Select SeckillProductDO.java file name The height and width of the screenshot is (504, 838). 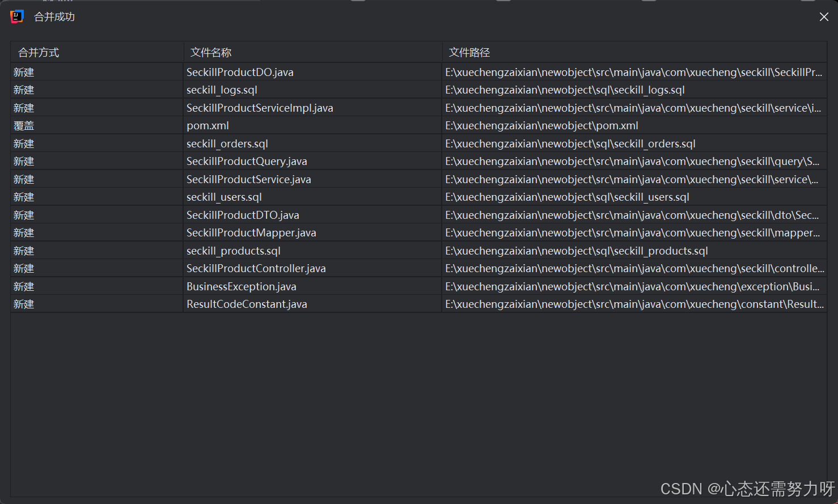(x=240, y=72)
